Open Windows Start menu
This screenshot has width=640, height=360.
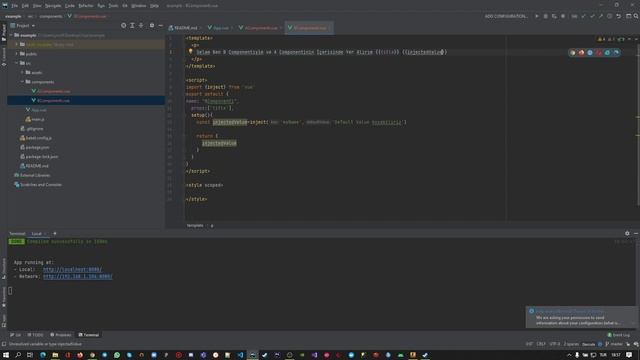tap(6, 355)
